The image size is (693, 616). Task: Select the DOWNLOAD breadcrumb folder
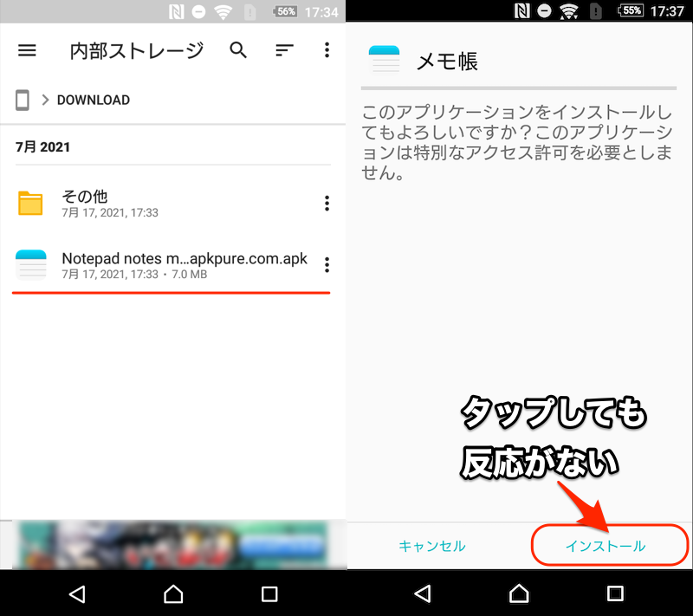93,100
